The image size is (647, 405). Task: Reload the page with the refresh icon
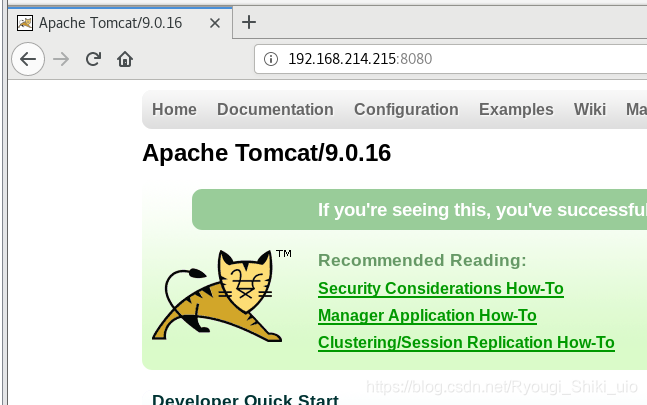coord(93,59)
